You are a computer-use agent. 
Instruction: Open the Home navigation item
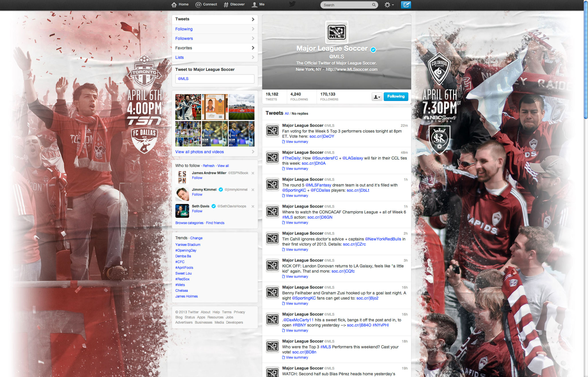click(180, 5)
